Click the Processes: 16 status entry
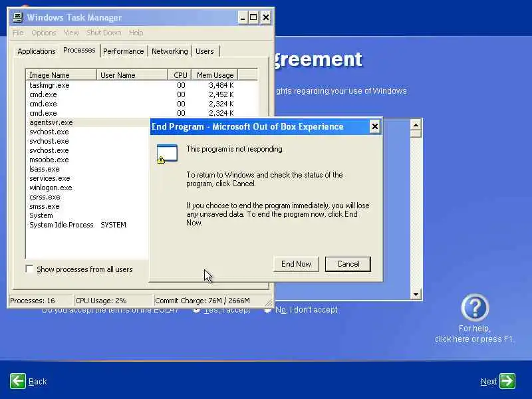 (x=41, y=301)
